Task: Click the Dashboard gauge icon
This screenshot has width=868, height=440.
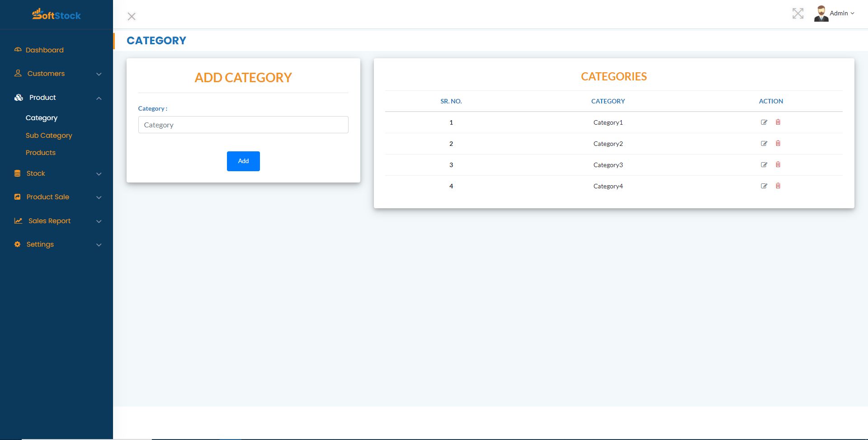Action: (18, 50)
